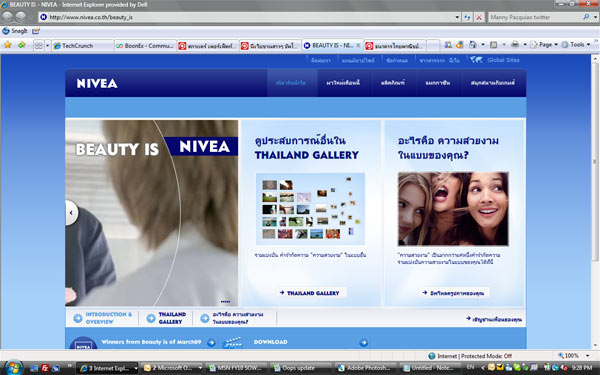The image size is (600, 375).
Task: Click Internet Protected Mode status text
Action: (x=474, y=356)
